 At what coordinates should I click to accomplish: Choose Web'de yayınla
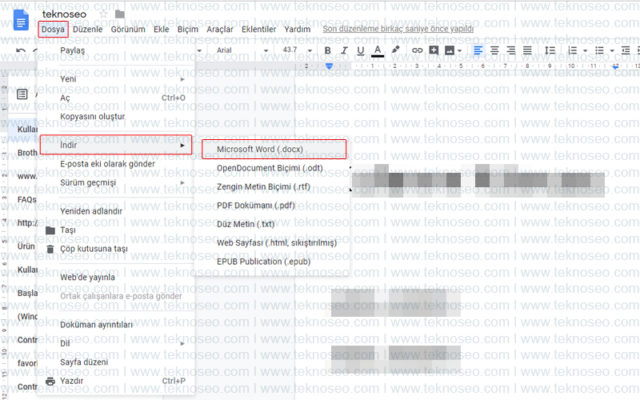pyautogui.click(x=116, y=278)
